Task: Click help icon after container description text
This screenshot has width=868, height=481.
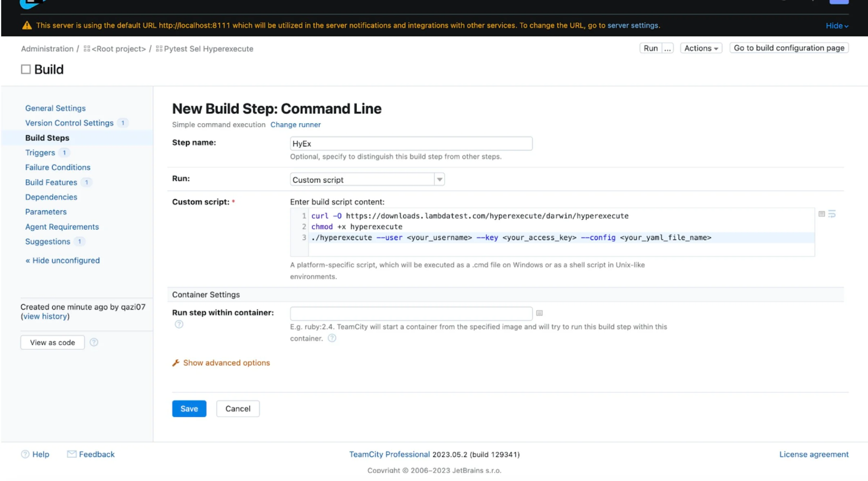Action: pos(332,338)
